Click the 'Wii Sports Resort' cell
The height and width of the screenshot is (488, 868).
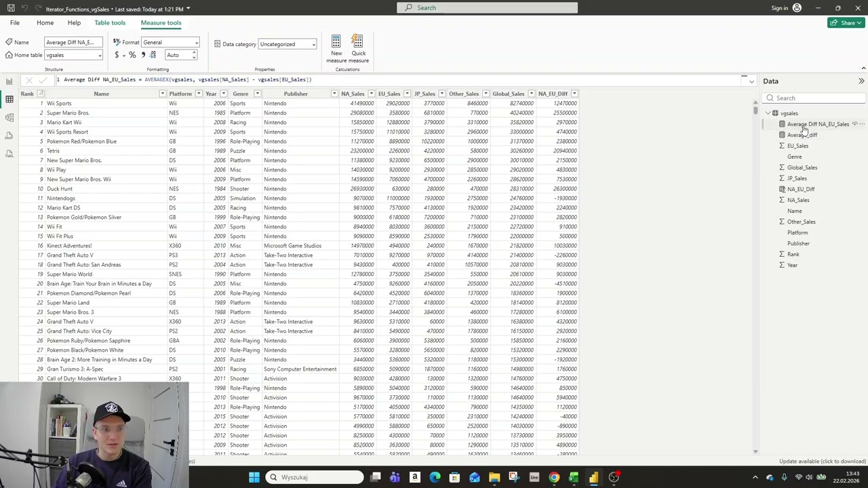(x=67, y=132)
